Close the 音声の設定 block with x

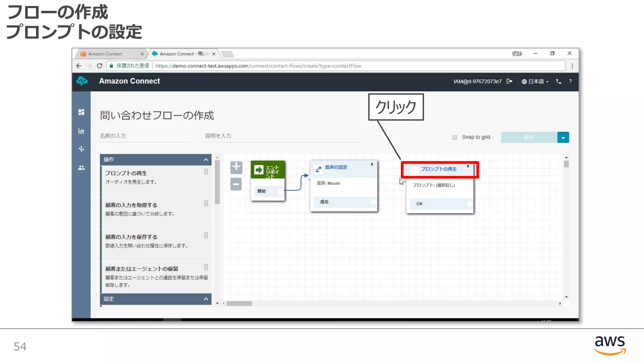pos(372,164)
